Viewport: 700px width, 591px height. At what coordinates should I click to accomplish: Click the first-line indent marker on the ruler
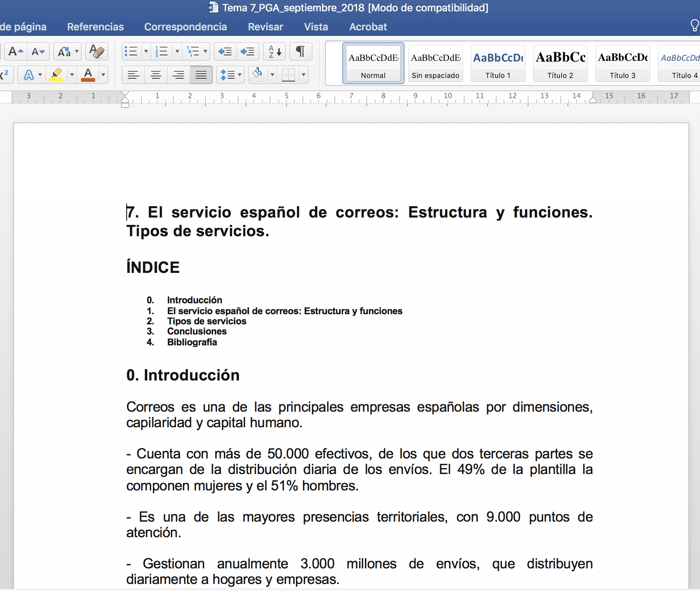[125, 94]
